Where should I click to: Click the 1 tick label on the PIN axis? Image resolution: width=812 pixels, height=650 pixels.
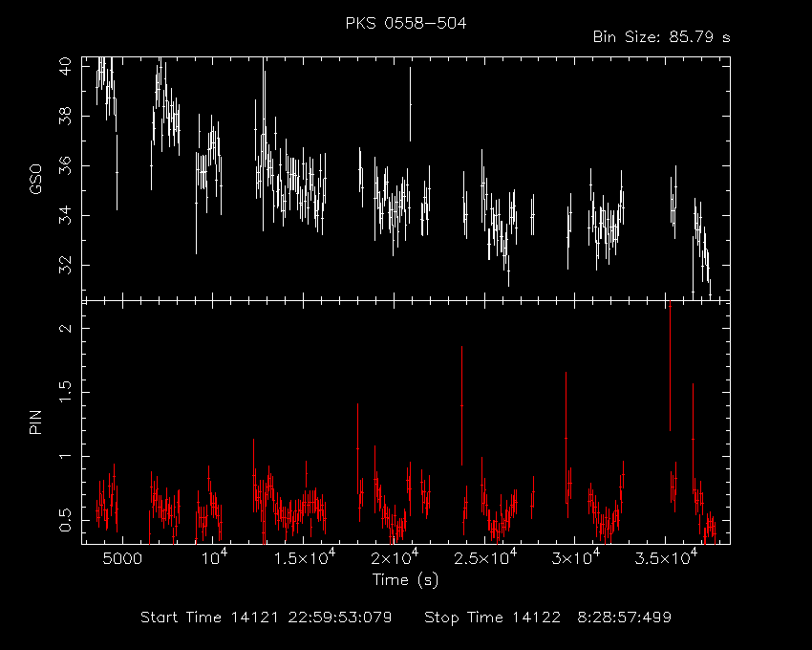[65, 456]
